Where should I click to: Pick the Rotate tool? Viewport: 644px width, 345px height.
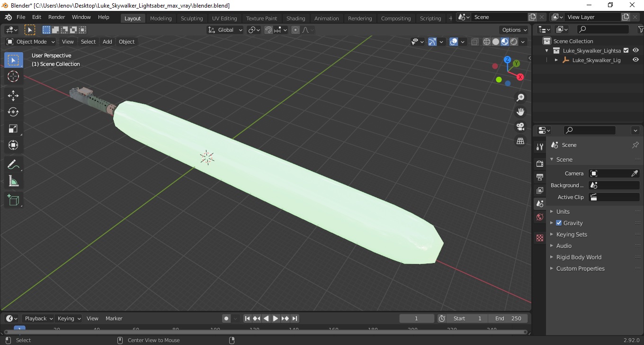13,112
